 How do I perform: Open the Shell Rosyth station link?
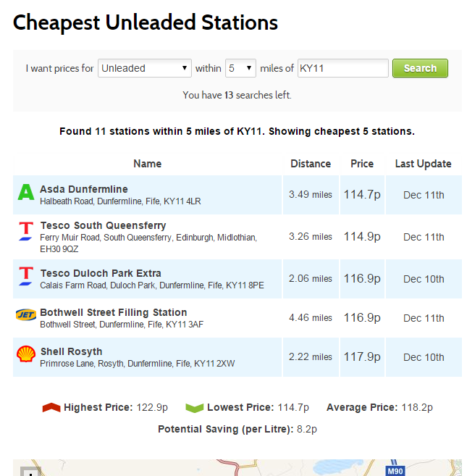point(71,351)
